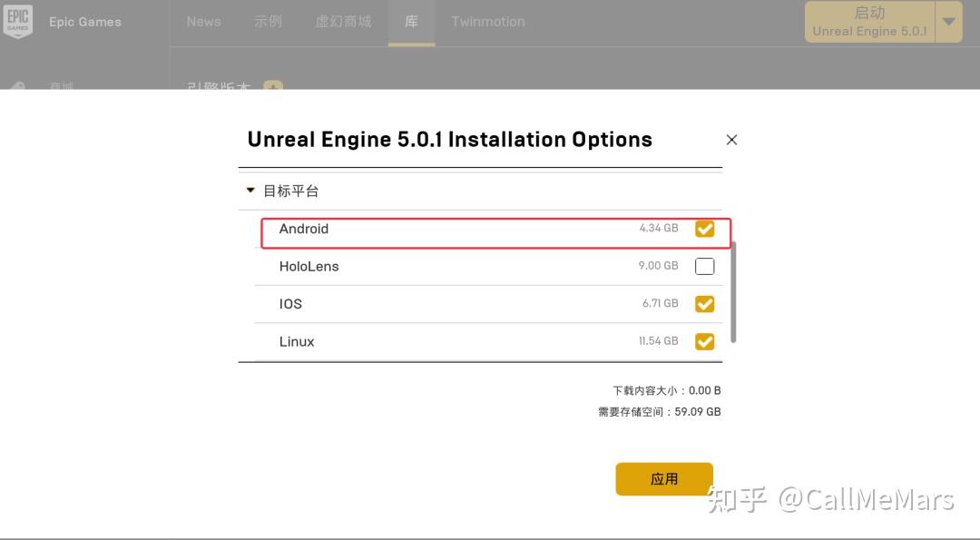
Task: Select the 库 tab
Action: point(411,22)
